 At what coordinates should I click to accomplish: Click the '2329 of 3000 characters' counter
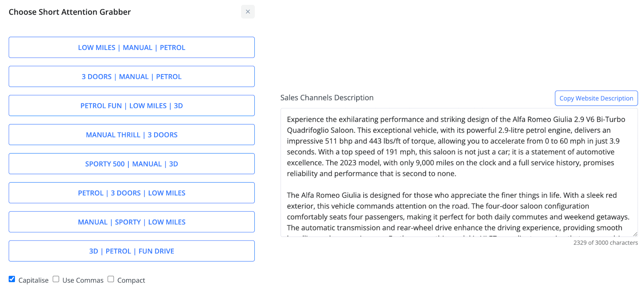pos(605,243)
